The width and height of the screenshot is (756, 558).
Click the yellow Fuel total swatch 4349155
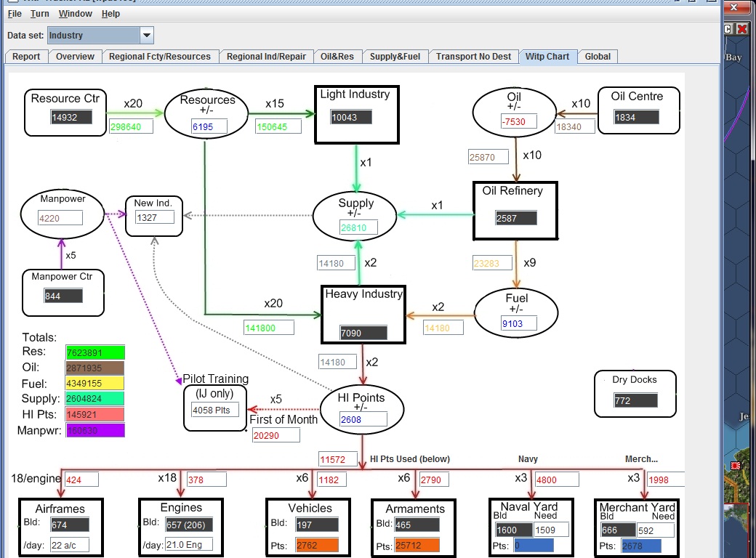click(95, 384)
